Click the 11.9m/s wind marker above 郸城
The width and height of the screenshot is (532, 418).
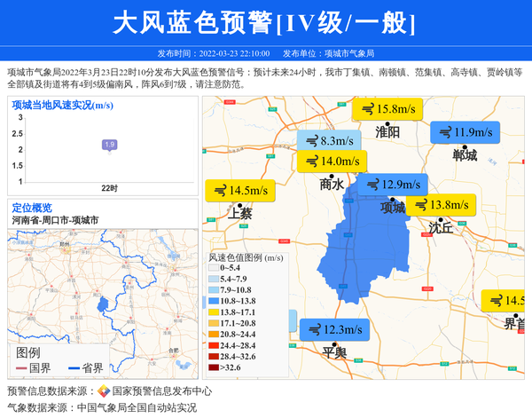(x=465, y=133)
